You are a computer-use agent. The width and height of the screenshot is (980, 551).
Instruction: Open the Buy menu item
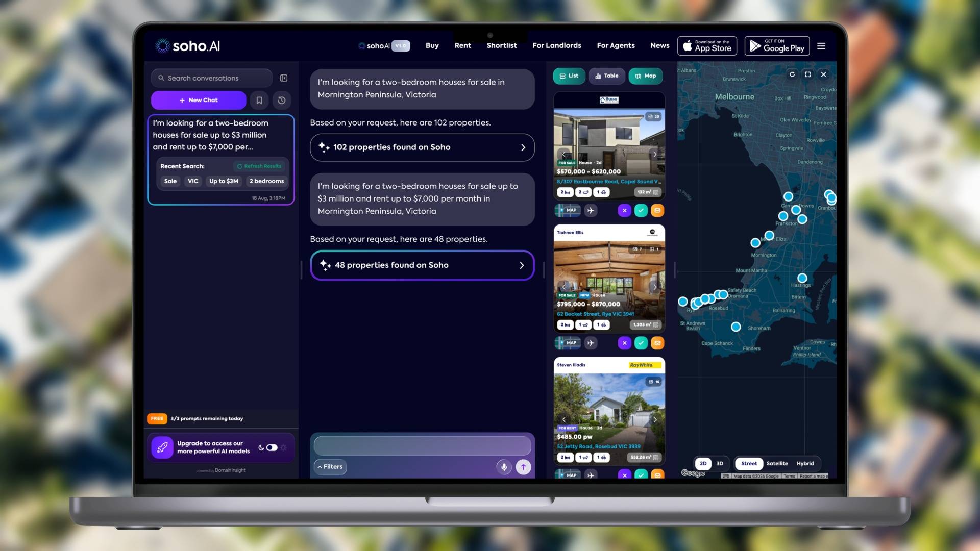[x=432, y=46]
